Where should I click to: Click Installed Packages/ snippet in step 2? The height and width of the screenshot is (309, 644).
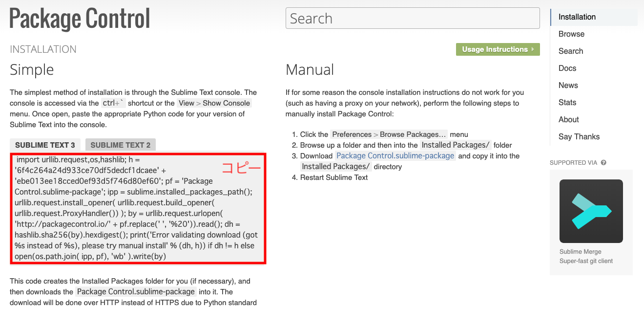pos(456,145)
